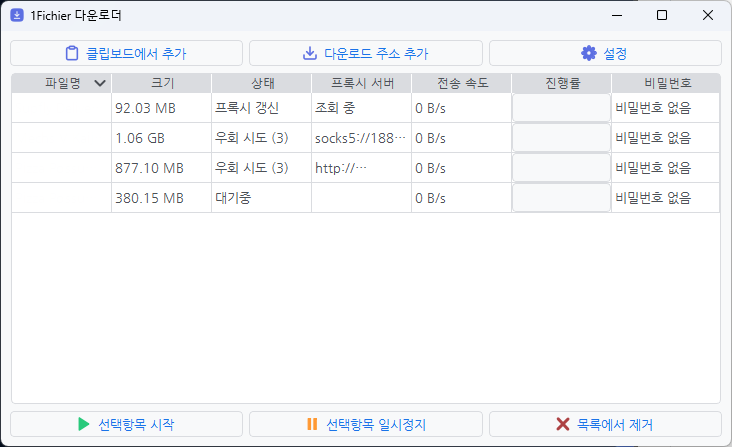This screenshot has height=447, width=732.
Task: Select the 1.06 GB size cell
Action: (x=162, y=138)
